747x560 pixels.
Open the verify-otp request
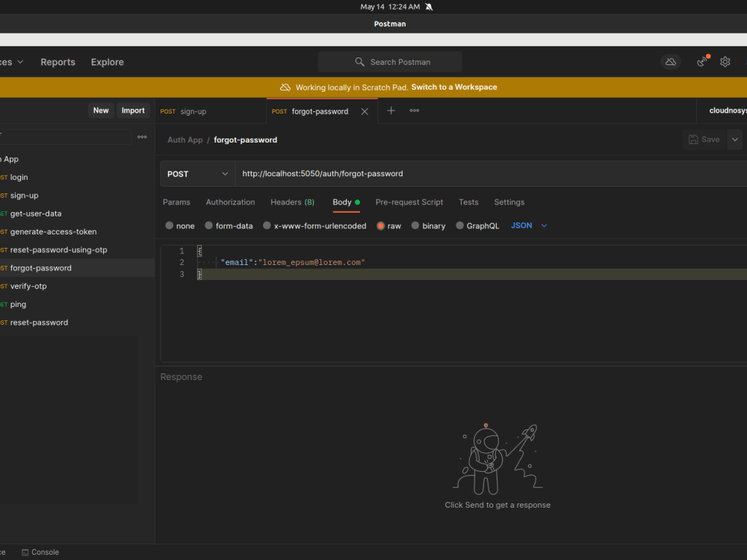tap(28, 286)
